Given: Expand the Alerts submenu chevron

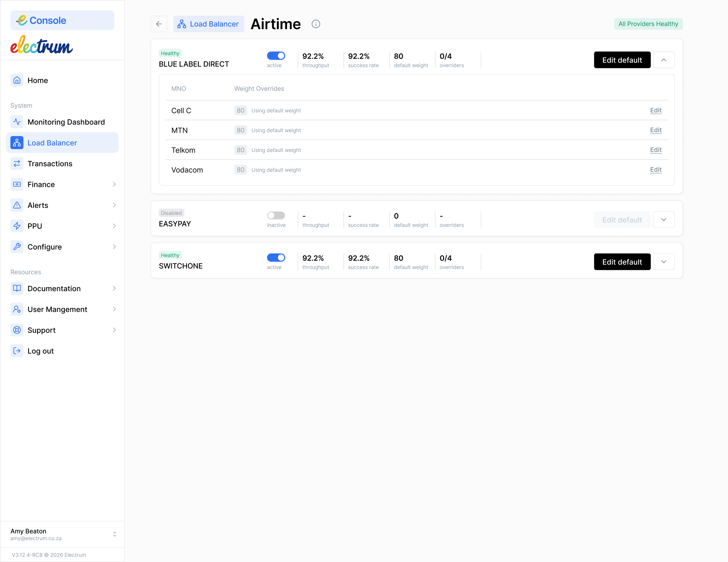Looking at the screenshot, I should [x=114, y=205].
